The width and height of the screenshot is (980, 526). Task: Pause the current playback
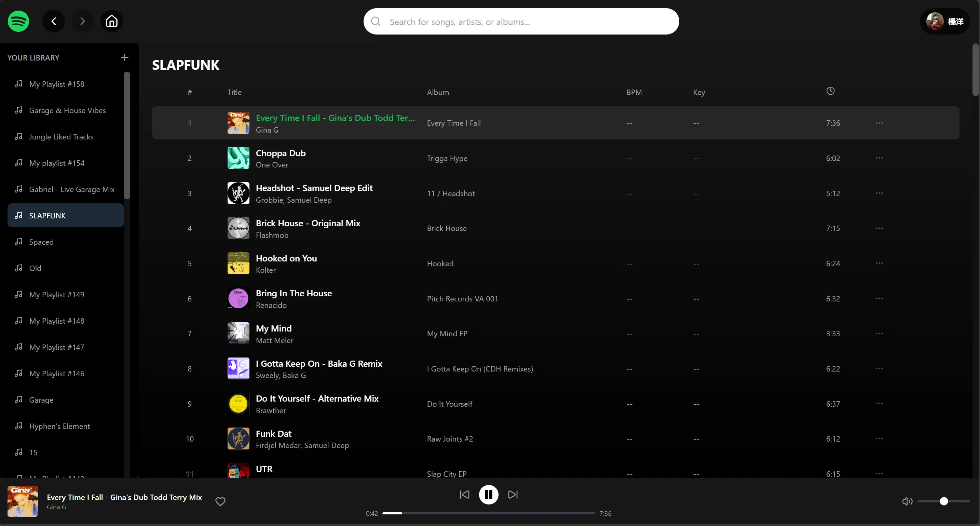click(x=489, y=495)
